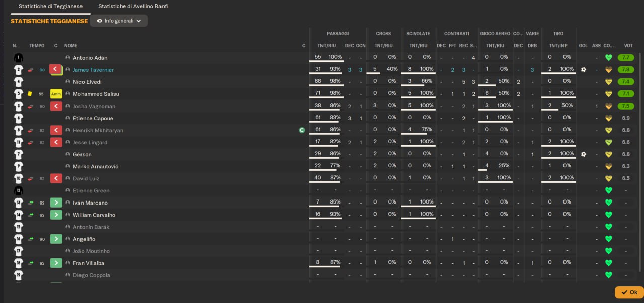Sort by the VOT rating column header
This screenshot has height=303, width=644.
[628, 46]
